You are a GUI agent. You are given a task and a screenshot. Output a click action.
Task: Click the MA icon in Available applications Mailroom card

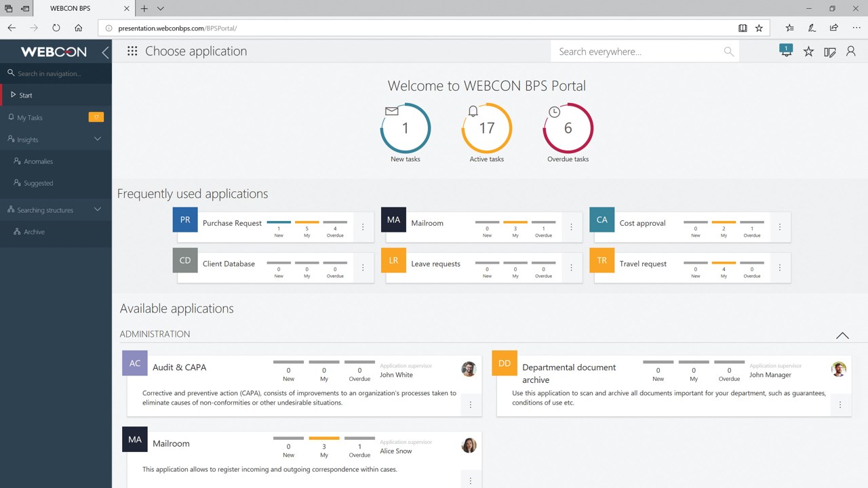point(135,439)
